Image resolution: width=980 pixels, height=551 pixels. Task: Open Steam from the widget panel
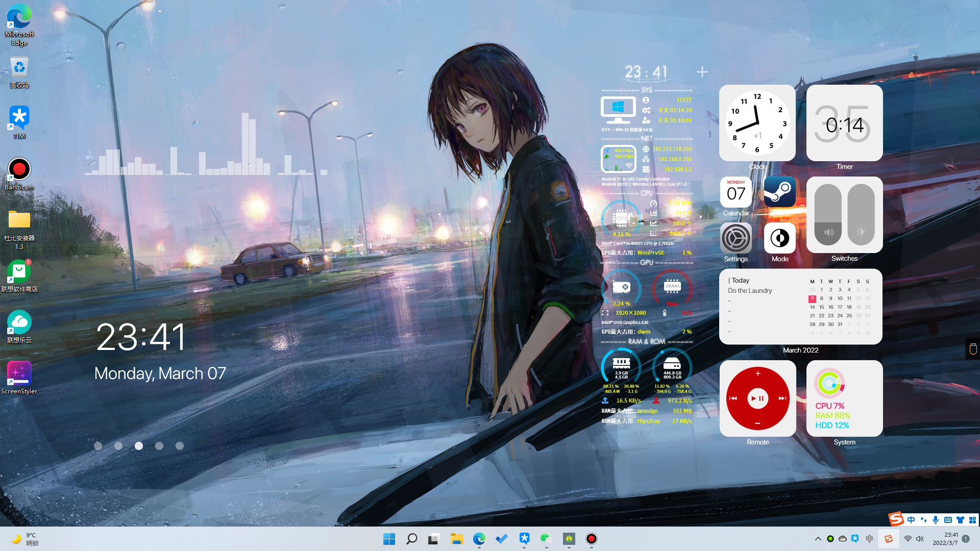pos(779,192)
